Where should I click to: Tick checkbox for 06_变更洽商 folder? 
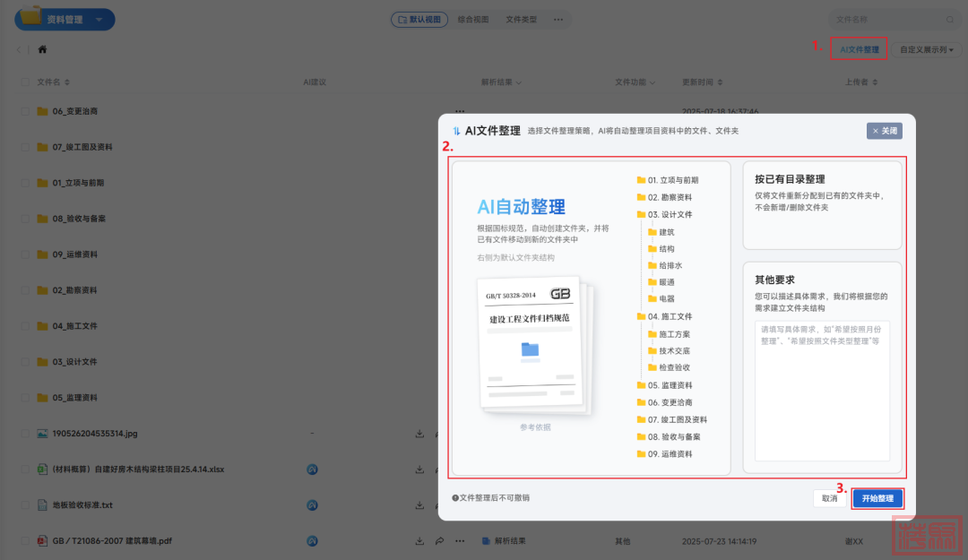(x=25, y=111)
